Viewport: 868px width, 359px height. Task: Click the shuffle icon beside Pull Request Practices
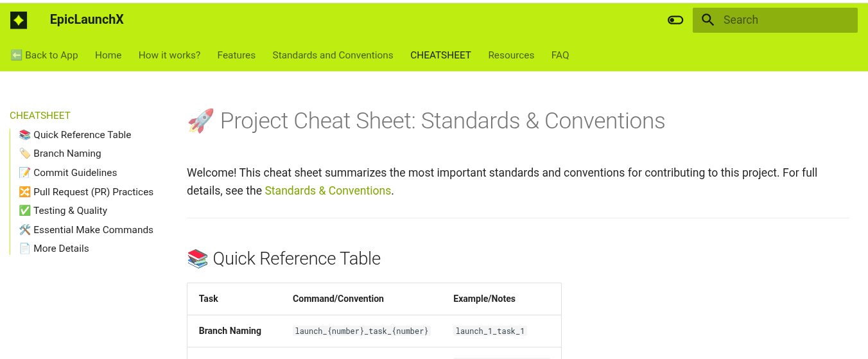[25, 192]
